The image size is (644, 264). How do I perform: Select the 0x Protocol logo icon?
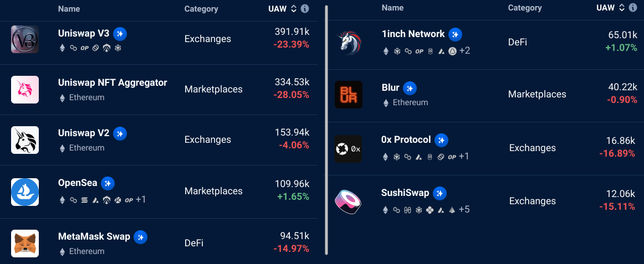pos(348,149)
